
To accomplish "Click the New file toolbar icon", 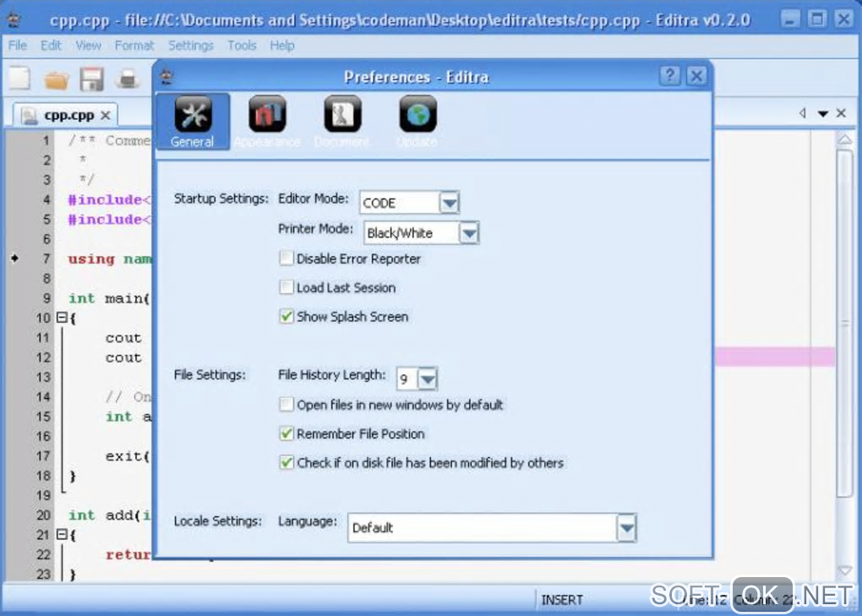I will [19, 78].
